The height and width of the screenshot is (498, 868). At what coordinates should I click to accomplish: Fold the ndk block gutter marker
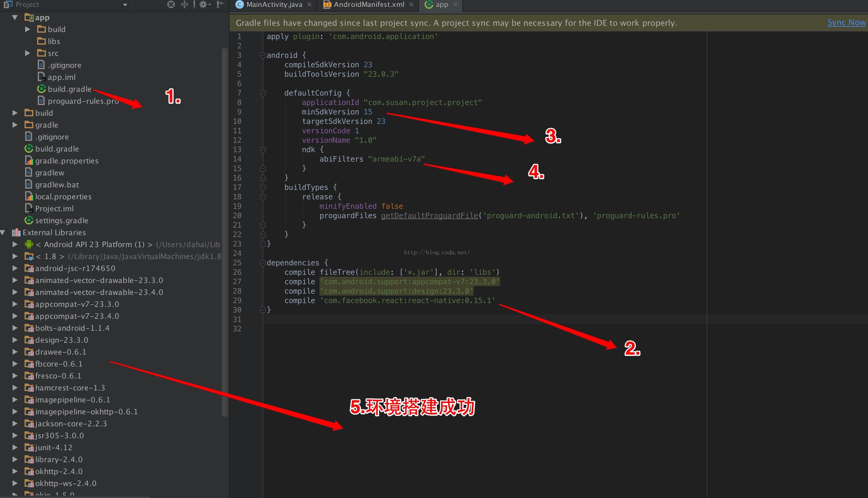263,150
